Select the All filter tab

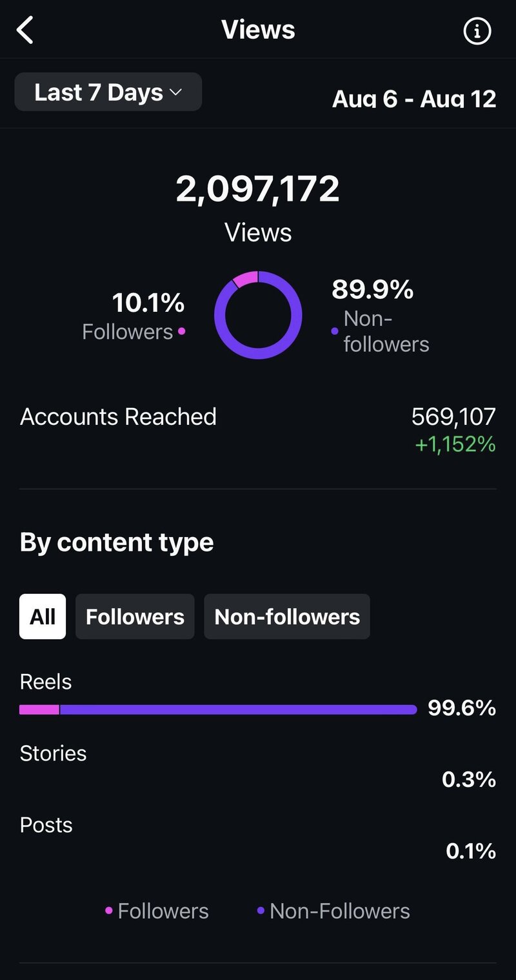tap(43, 617)
